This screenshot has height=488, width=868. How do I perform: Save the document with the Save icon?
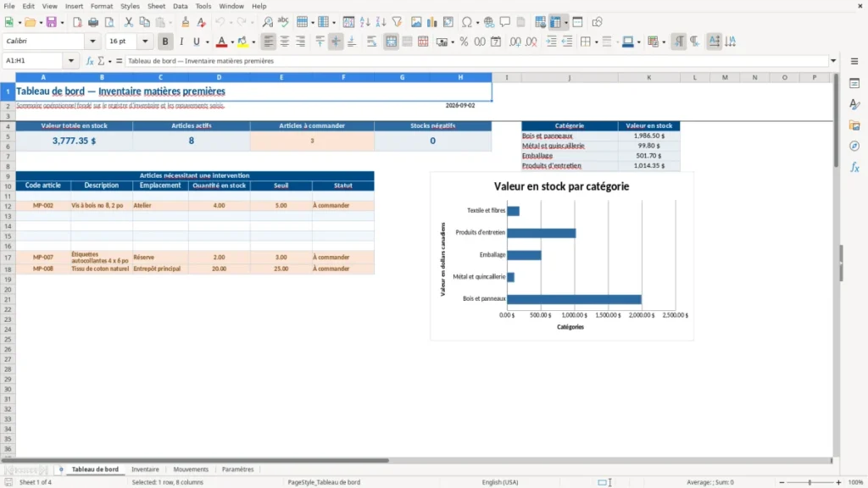[52, 22]
